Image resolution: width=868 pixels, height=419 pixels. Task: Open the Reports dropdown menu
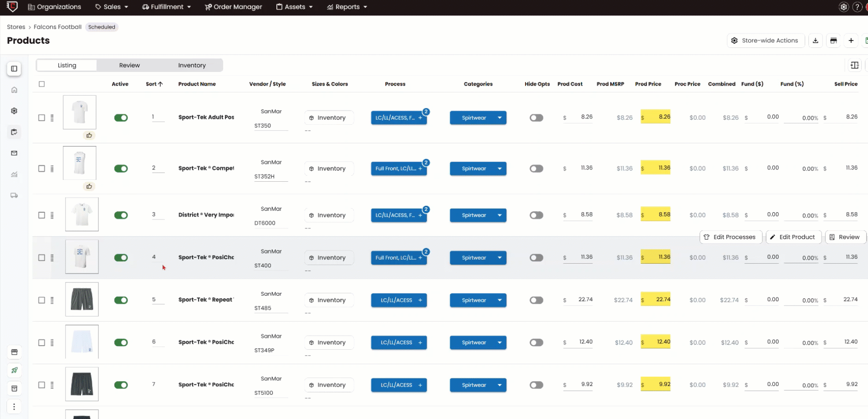[347, 7]
